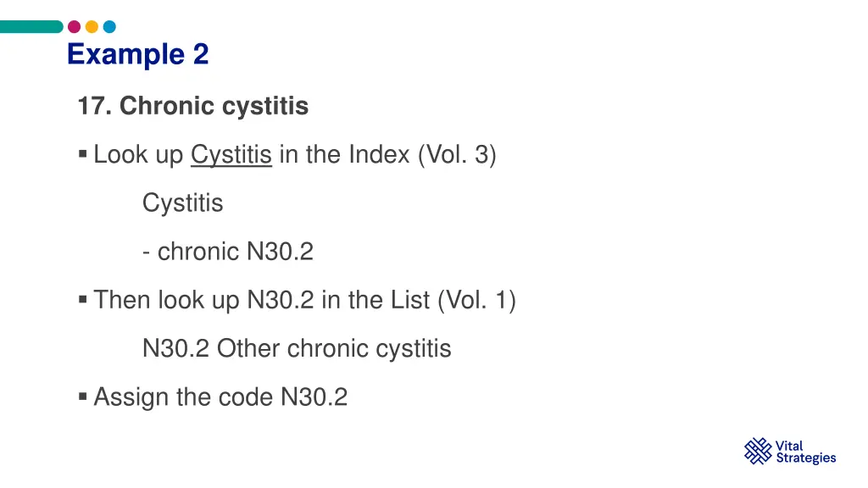Click '(Vol. 1)' in second bullet
868x488 pixels.
click(476, 301)
